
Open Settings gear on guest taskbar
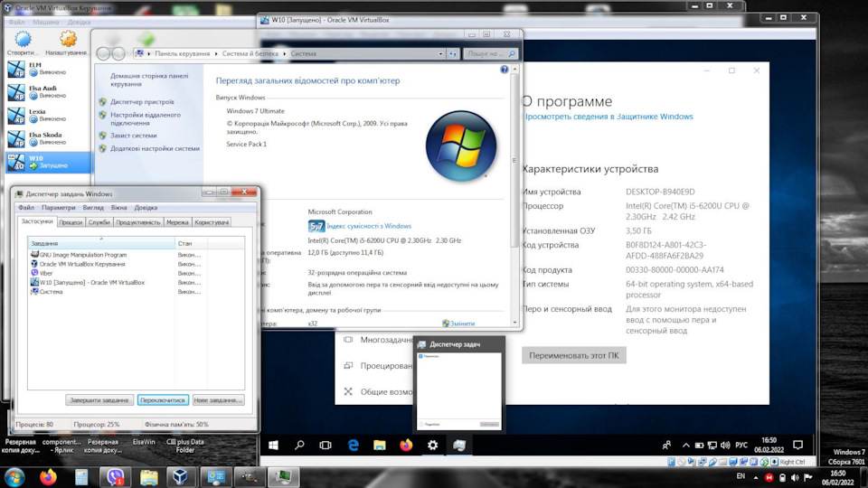[432, 445]
